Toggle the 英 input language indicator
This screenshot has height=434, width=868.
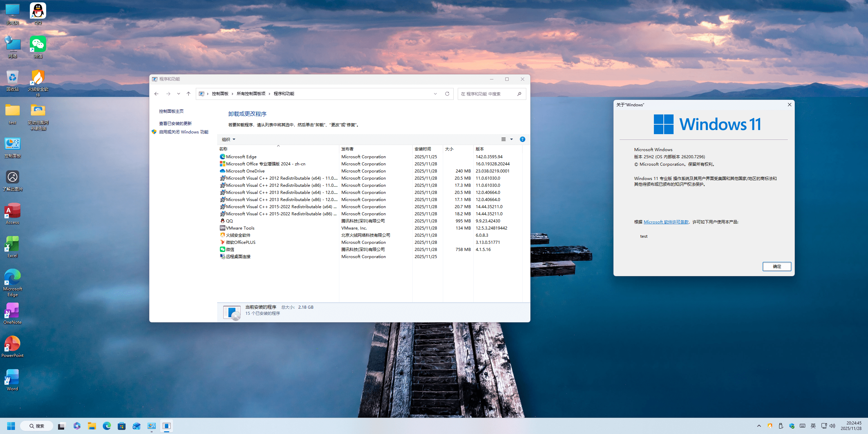813,426
